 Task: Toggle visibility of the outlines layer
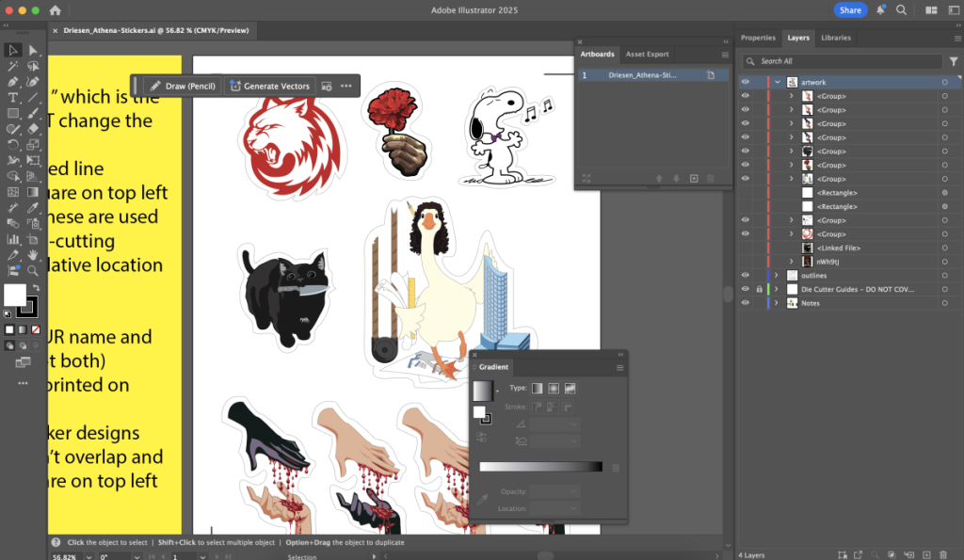click(745, 275)
